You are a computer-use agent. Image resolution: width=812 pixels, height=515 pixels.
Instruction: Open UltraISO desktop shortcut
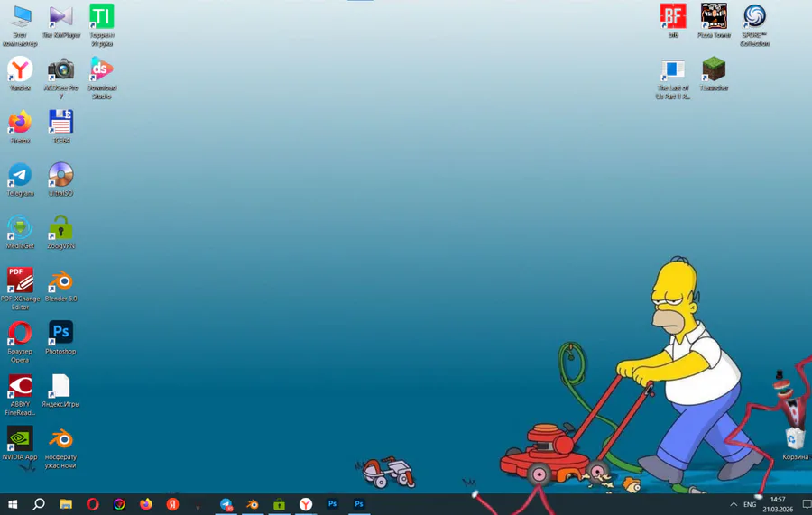[61, 179]
